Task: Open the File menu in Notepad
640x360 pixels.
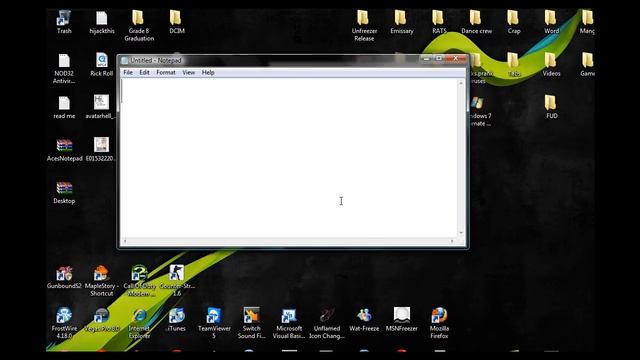Action: pos(128,73)
